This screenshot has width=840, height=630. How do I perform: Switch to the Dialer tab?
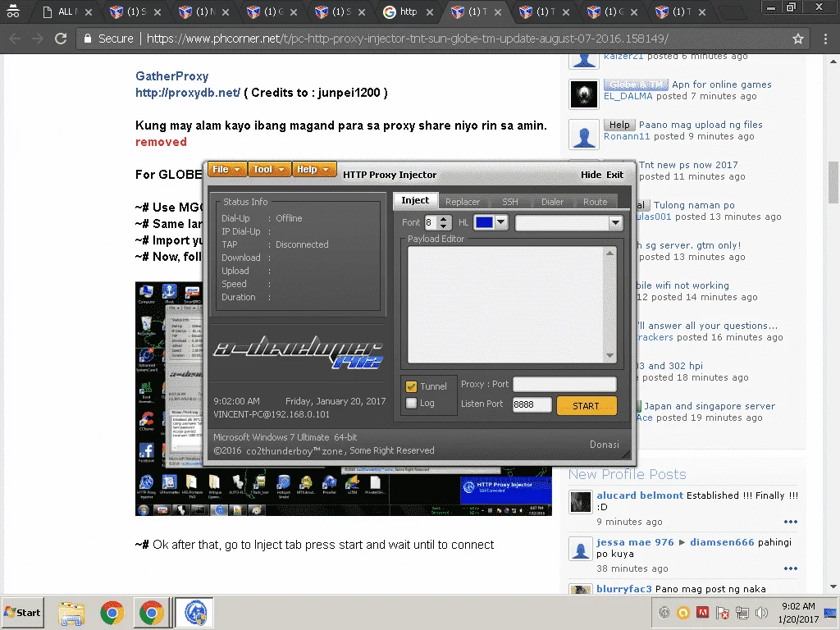click(552, 202)
